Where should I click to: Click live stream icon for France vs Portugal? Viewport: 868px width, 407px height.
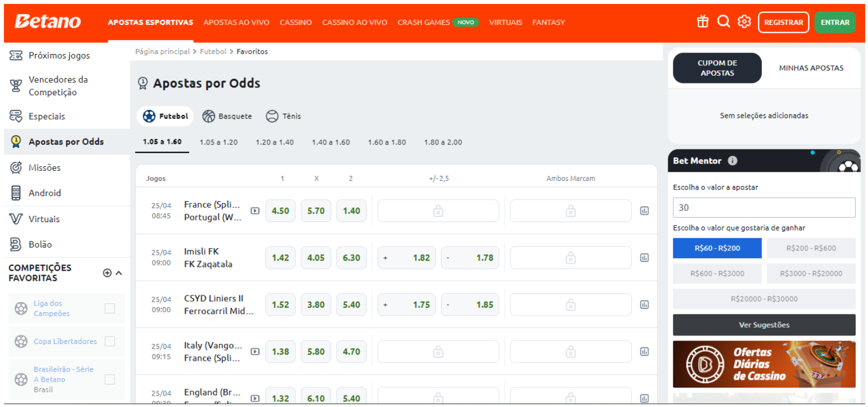tap(255, 211)
